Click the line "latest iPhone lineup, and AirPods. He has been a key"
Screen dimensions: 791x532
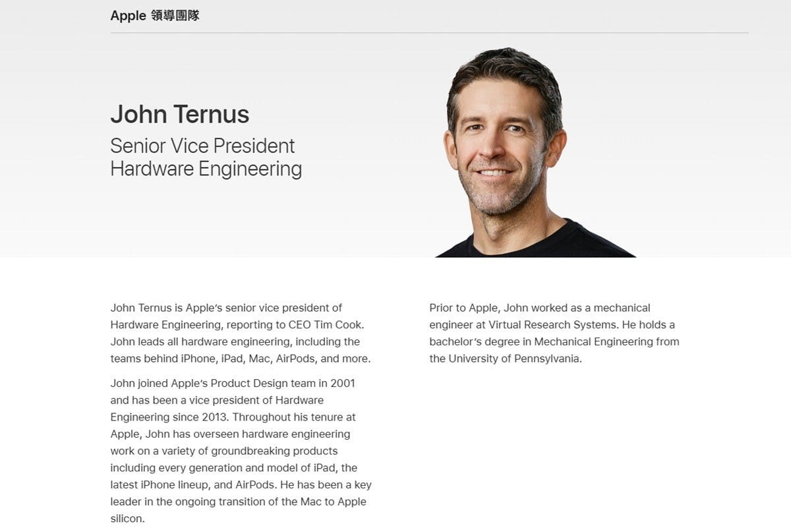pyautogui.click(x=241, y=485)
